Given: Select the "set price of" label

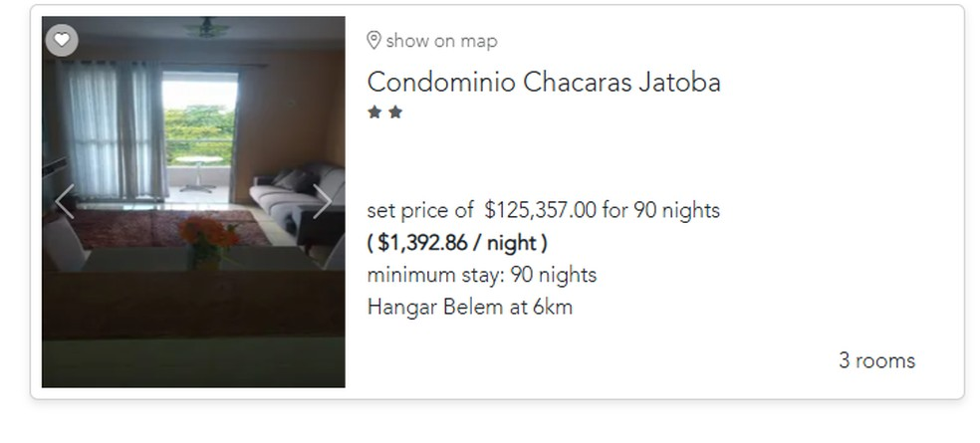Looking at the screenshot, I should [420, 210].
